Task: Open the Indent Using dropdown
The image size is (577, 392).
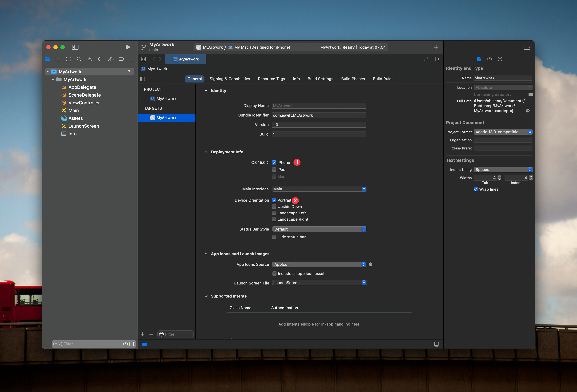Action: click(x=503, y=170)
